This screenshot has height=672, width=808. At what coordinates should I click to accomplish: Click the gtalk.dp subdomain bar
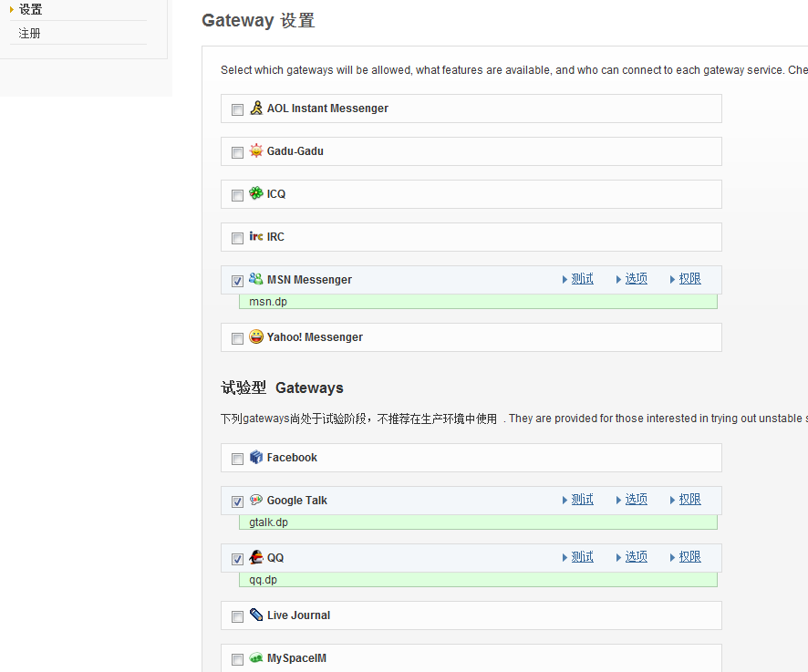tap(478, 522)
